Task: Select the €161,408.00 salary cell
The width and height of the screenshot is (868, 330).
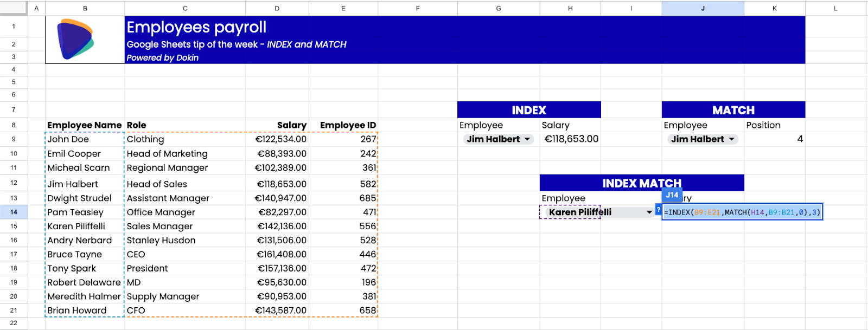Action: tap(277, 255)
